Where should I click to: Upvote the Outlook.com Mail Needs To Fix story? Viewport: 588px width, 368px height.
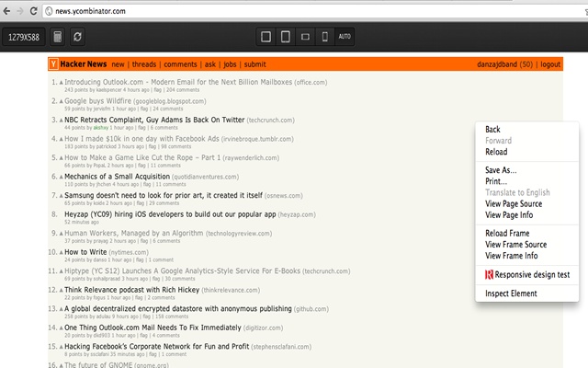(62, 328)
